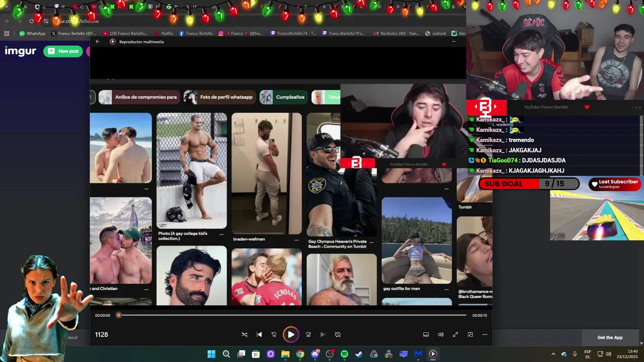The width and height of the screenshot is (644, 362).
Task: Open Recibidos (40) Gmail bookmark
Action: (396, 34)
